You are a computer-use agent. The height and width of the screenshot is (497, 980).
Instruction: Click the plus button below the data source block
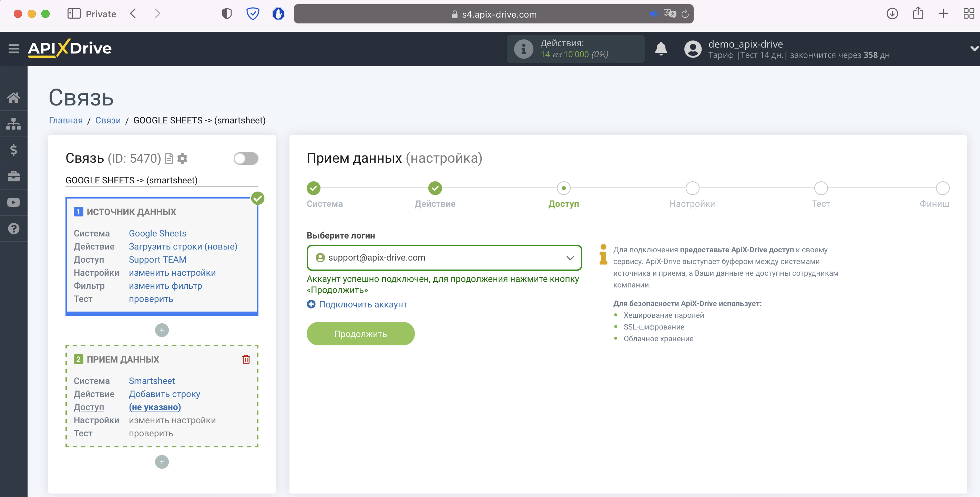coord(162,330)
